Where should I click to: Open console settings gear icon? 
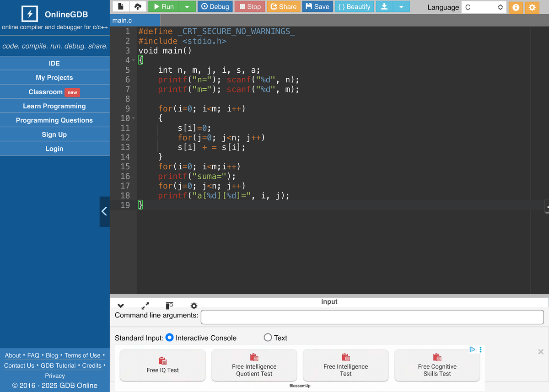pos(194,306)
